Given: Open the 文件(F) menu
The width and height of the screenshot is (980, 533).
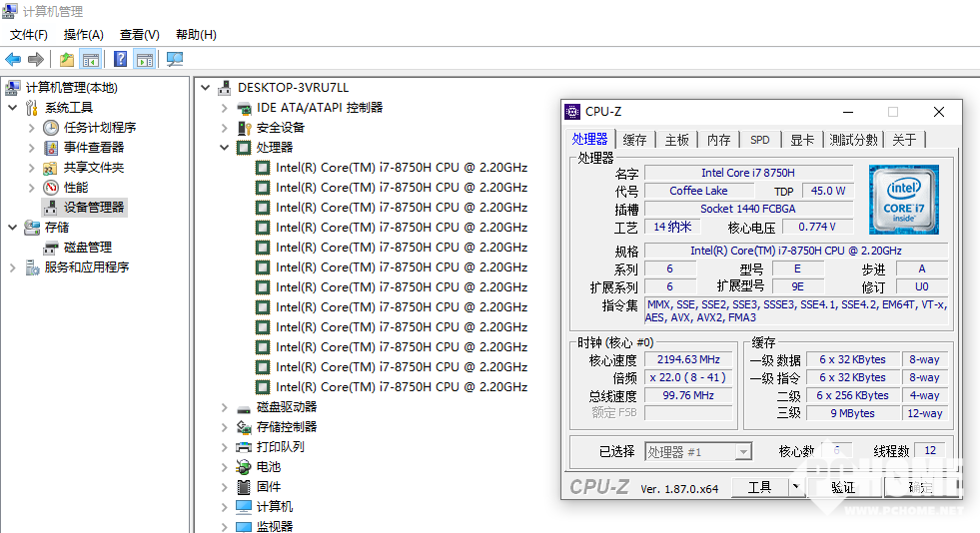Looking at the screenshot, I should pos(29,34).
